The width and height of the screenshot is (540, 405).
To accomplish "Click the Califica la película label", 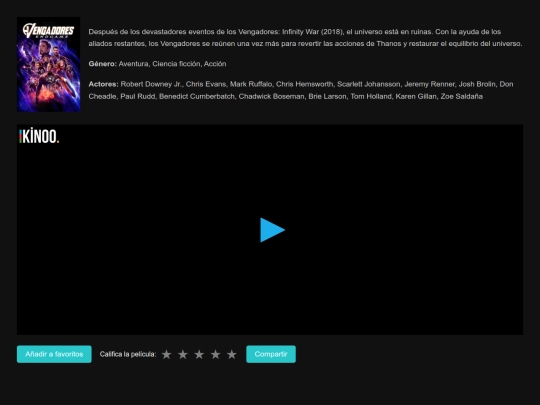I will point(128,354).
